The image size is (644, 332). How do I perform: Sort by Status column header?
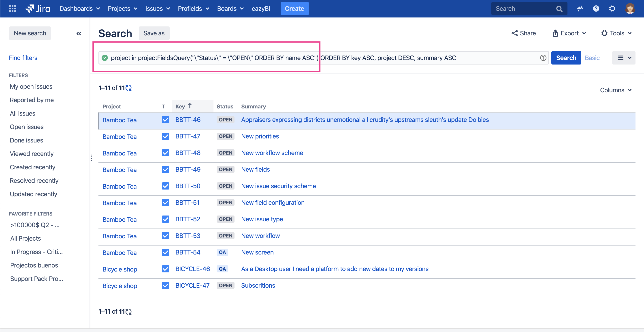(x=225, y=106)
